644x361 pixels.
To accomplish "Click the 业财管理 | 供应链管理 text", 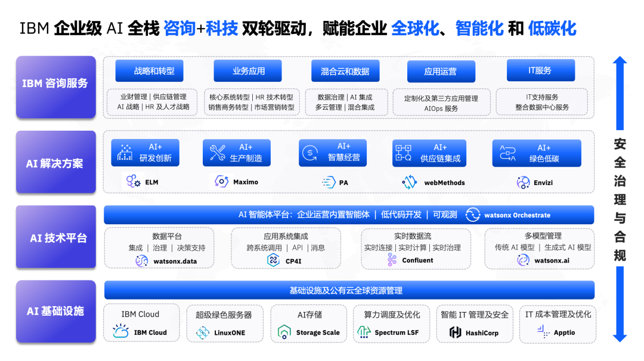I will [x=153, y=97].
